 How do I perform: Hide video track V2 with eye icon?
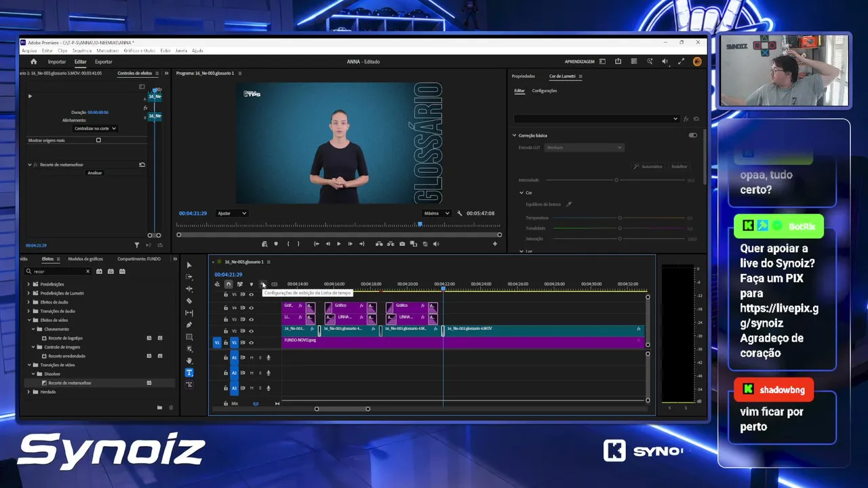tap(251, 331)
